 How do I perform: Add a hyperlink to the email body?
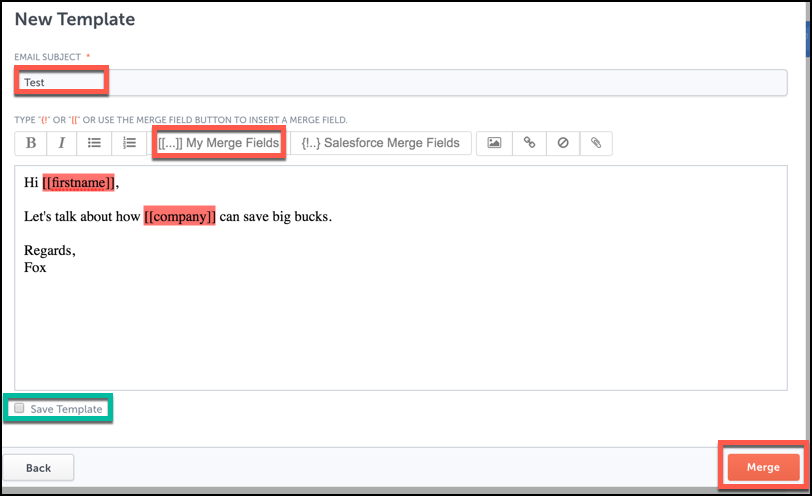[x=529, y=143]
